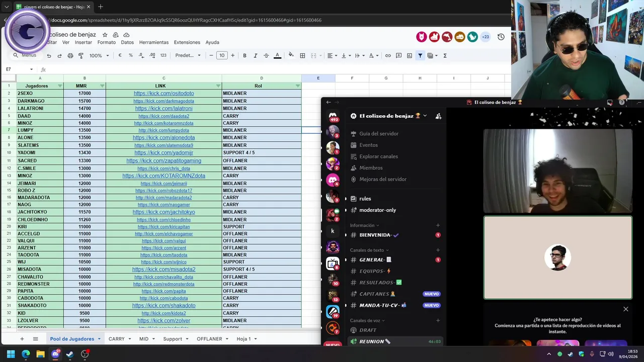644x362 pixels.
Task: Open Miembros in Discord sidebar
Action: click(371, 168)
